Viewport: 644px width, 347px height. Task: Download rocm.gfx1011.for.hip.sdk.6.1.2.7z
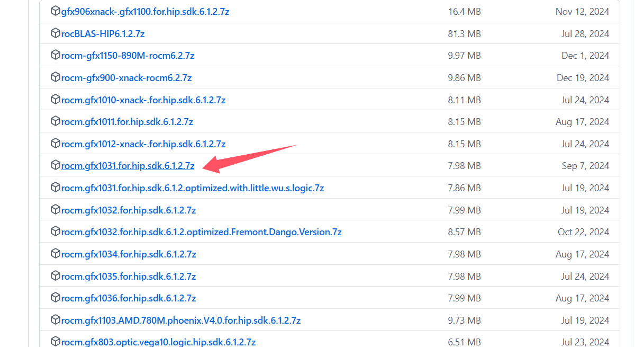pyautogui.click(x=127, y=122)
